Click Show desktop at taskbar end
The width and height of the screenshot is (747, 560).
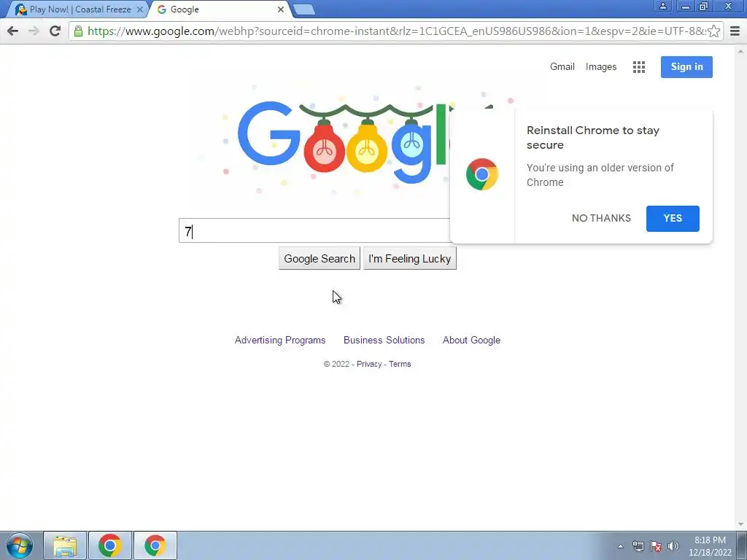pyautogui.click(x=742, y=545)
